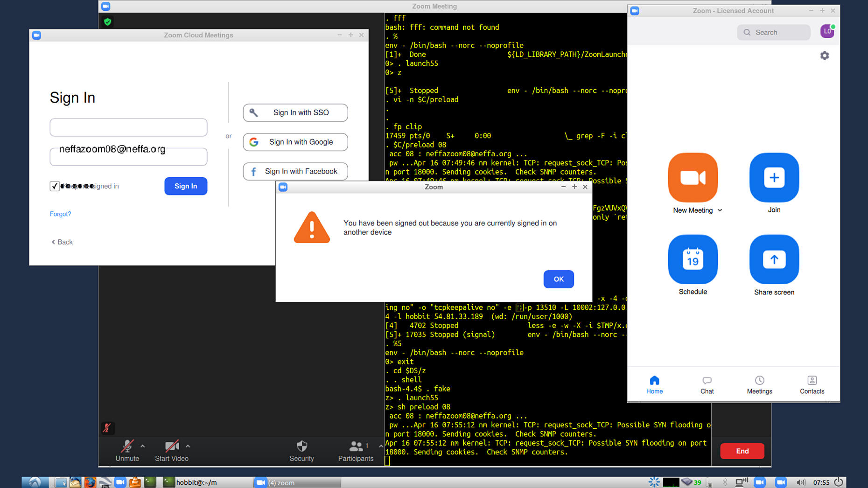The image size is (868, 488).
Task: Switch to the Chat tab
Action: (707, 385)
